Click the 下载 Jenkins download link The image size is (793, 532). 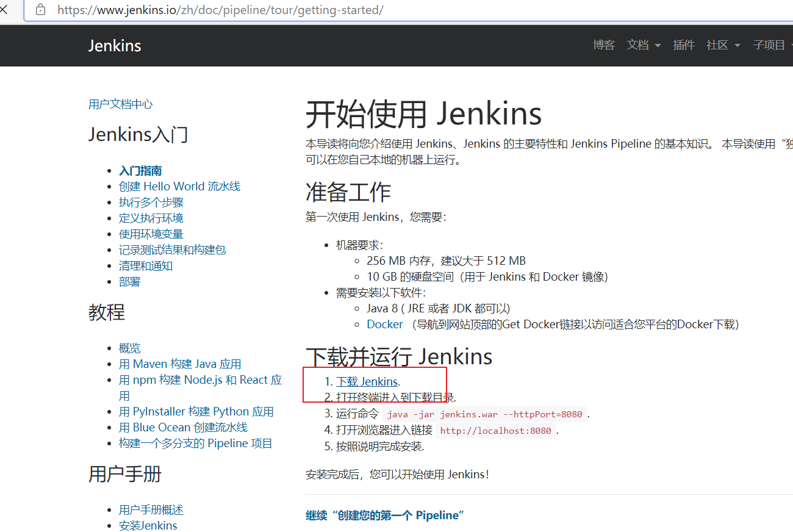click(367, 382)
